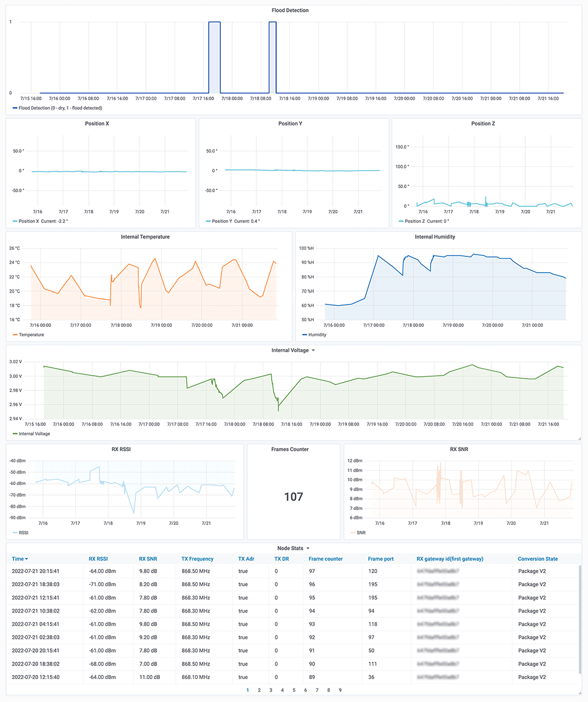Go to table page 3

271,690
